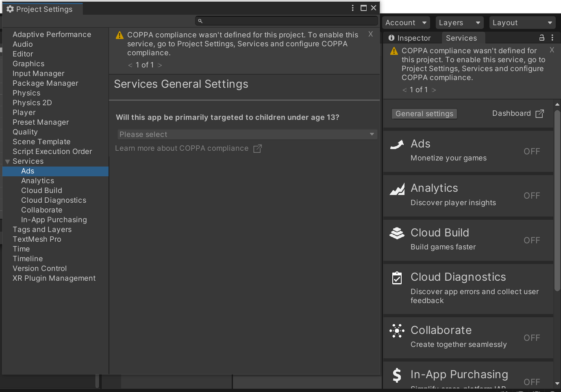Viewport: 561px width, 392px height.
Task: Open Services panel kebab options menu
Action: coord(552,38)
